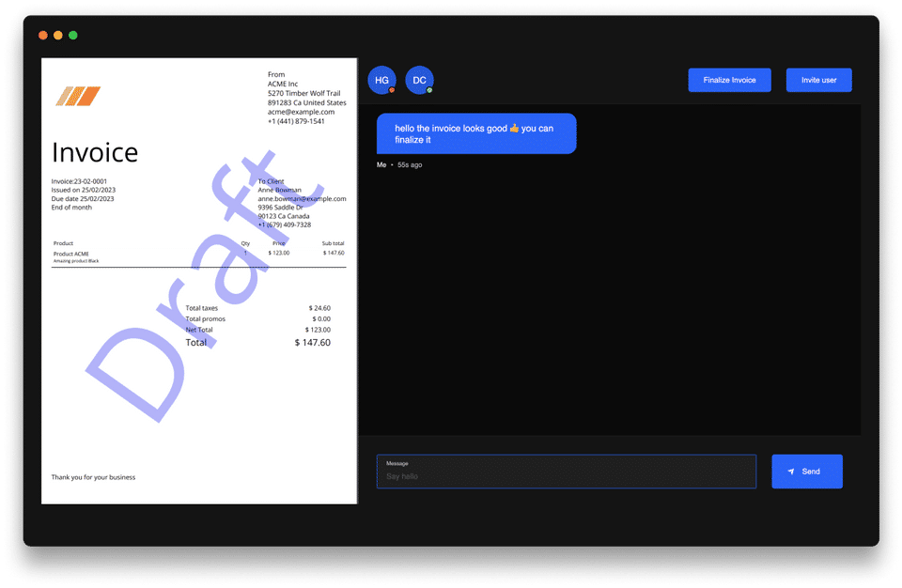Click the 'Sub total' column header
Image resolution: width=902 pixels, height=588 pixels.
333,243
